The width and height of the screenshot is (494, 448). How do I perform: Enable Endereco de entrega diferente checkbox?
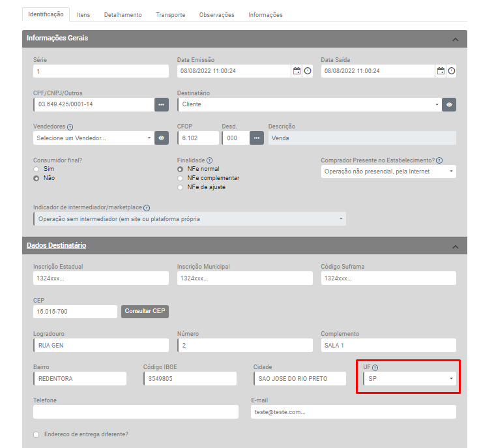click(36, 434)
